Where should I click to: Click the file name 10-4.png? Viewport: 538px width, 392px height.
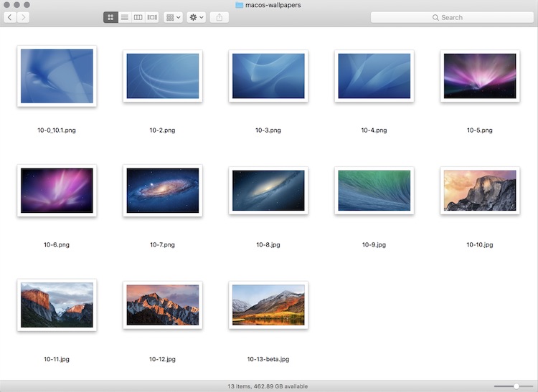point(374,130)
